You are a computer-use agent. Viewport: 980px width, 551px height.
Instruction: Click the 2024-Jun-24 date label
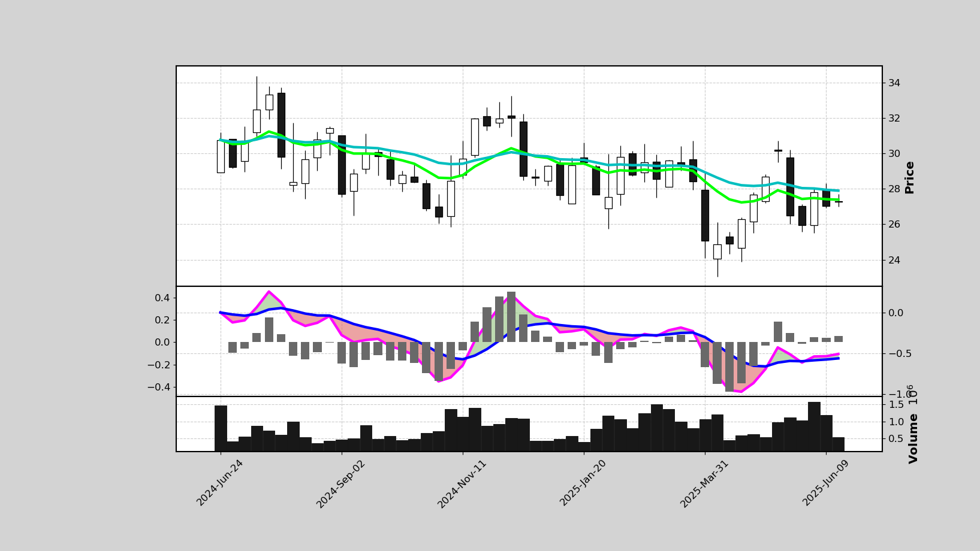(220, 483)
